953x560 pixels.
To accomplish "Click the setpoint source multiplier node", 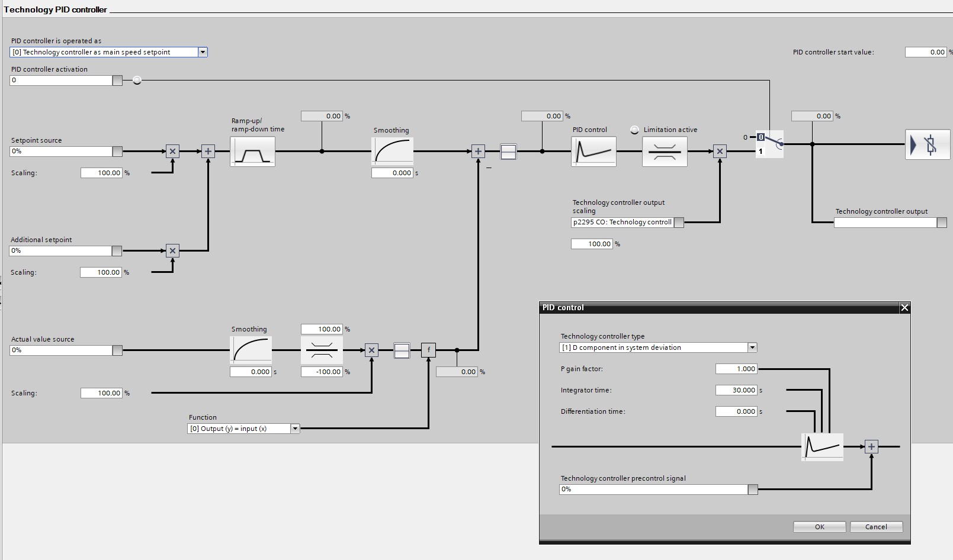I will (x=172, y=152).
